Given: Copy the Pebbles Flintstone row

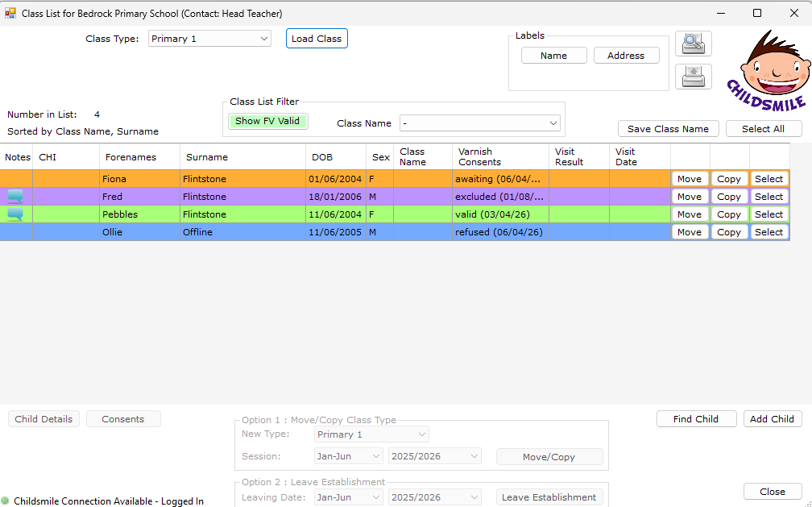Looking at the screenshot, I should pyautogui.click(x=728, y=214).
